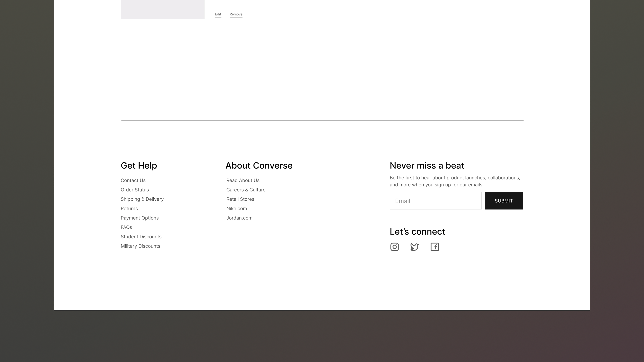Go to the Returns link

(129, 208)
